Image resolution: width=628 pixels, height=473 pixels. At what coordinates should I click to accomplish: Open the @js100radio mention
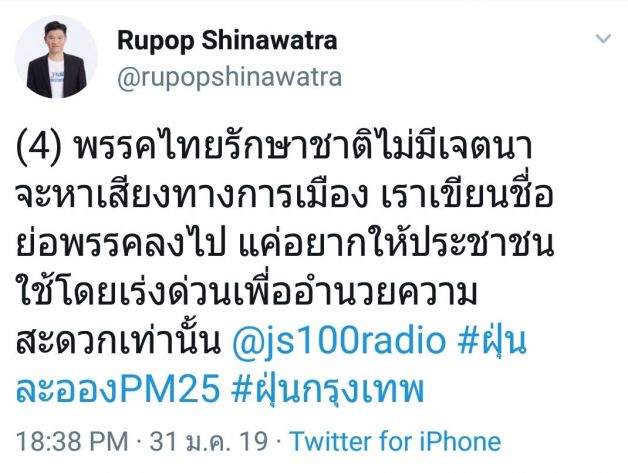(339, 341)
